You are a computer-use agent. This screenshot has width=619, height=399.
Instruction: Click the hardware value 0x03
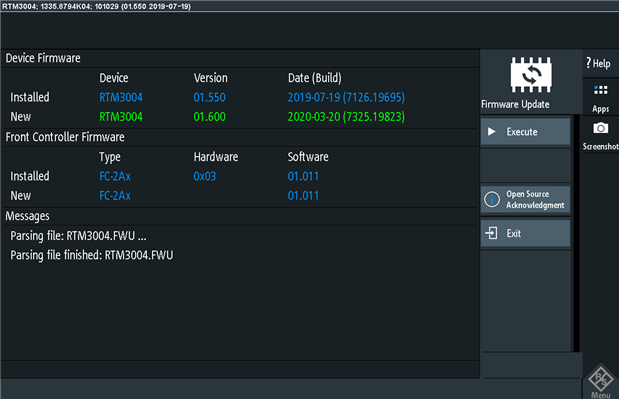(204, 176)
